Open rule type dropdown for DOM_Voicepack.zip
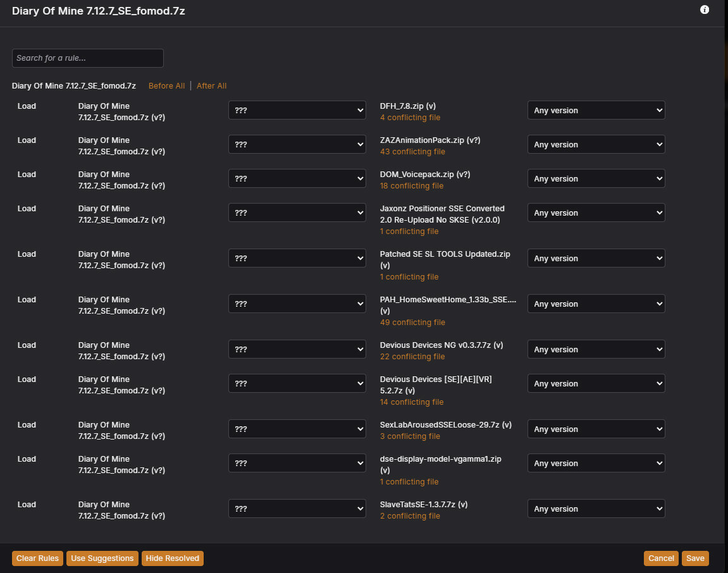Image resolution: width=728 pixels, height=573 pixels. (297, 179)
